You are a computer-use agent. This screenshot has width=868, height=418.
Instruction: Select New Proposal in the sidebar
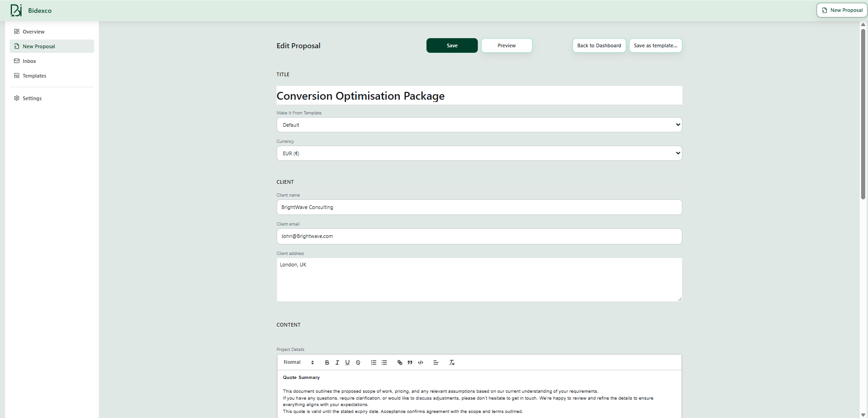(x=52, y=46)
